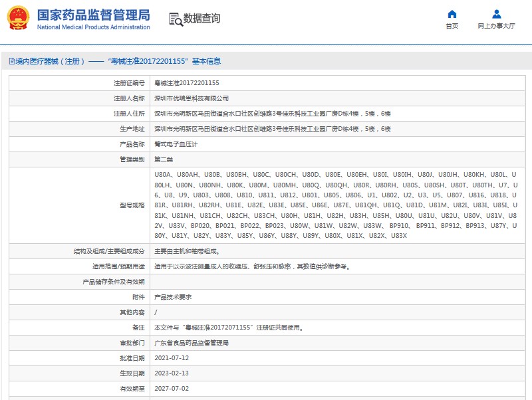Click the 注册人住所 address value
Screen dimensions: 532x400
point(273,114)
